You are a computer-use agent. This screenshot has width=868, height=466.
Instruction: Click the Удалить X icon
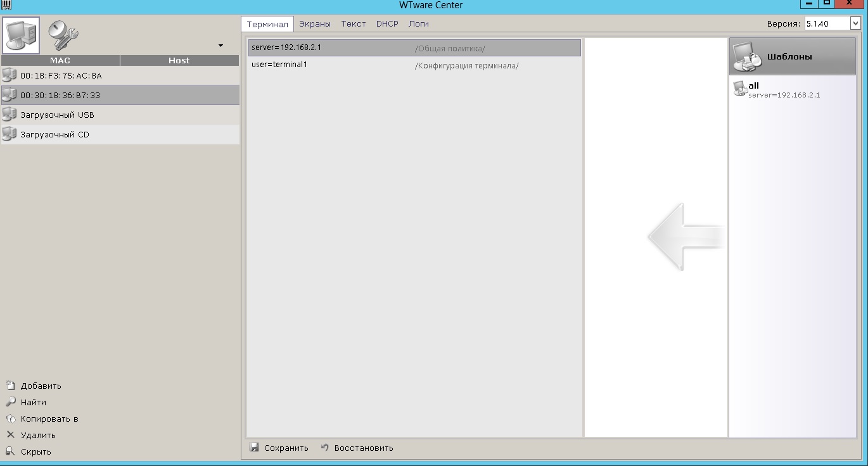10,435
